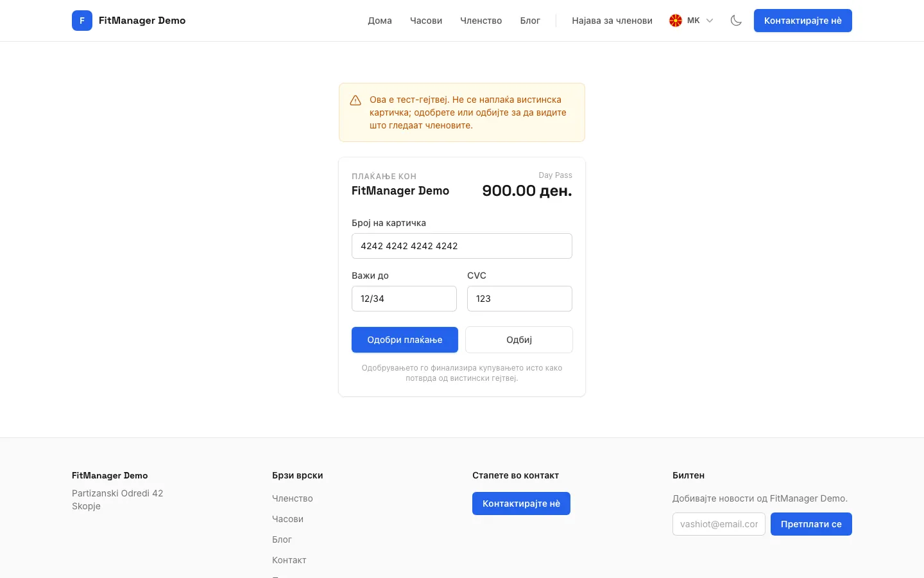Open Најава за членови link
924x578 pixels.
pos(612,21)
